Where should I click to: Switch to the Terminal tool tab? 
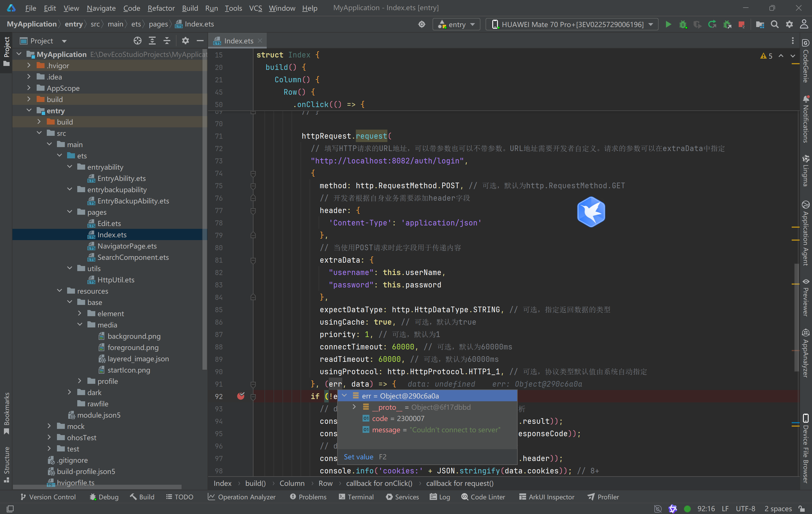(356, 497)
